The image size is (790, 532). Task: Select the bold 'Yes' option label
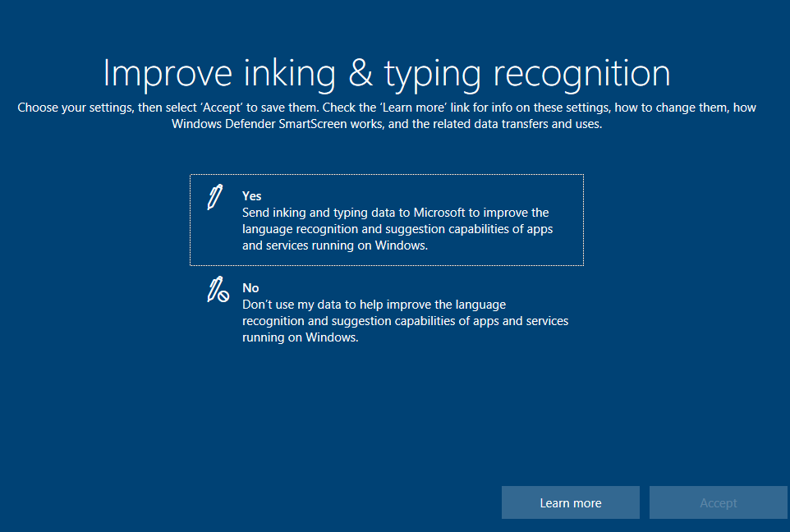pos(251,196)
